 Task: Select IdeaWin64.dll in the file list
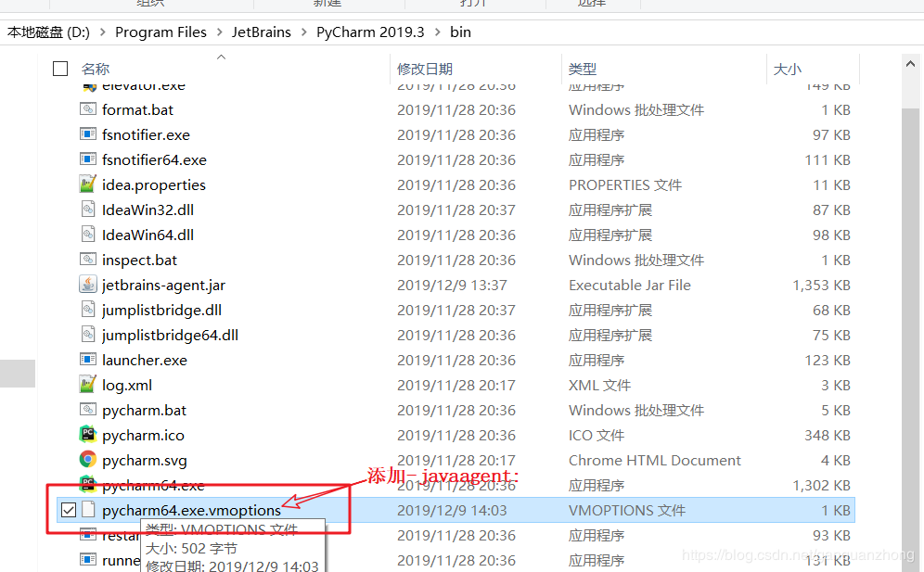click(148, 235)
